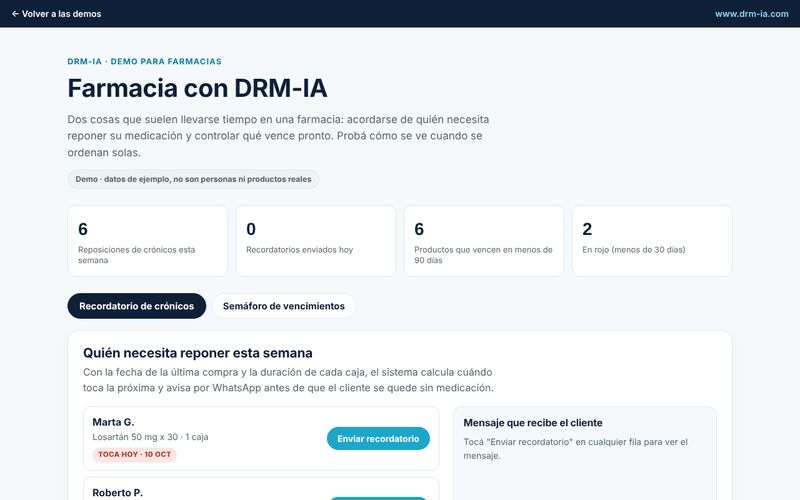Switch to Semáforo de vencimientos tab
Image resolution: width=800 pixels, height=500 pixels.
click(284, 306)
